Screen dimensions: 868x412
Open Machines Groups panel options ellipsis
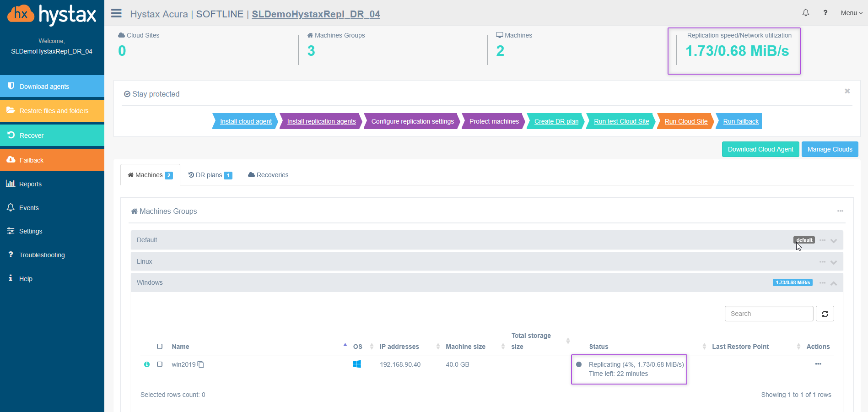click(x=840, y=211)
